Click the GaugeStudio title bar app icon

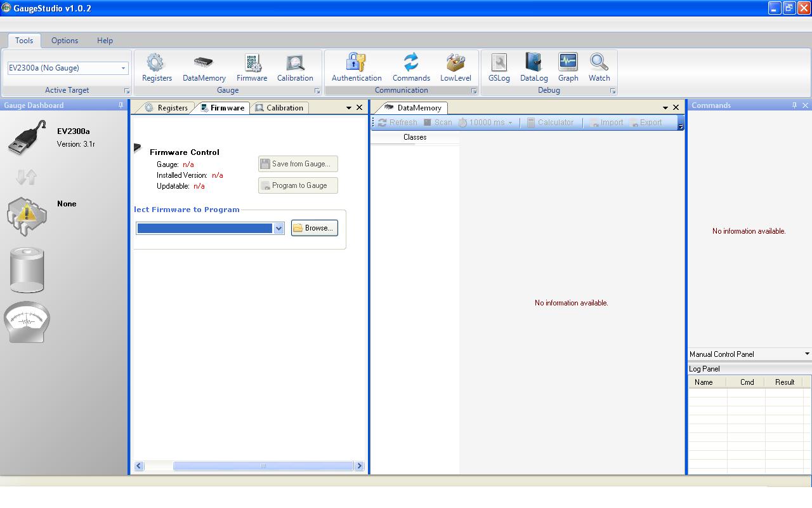pyautogui.click(x=7, y=8)
